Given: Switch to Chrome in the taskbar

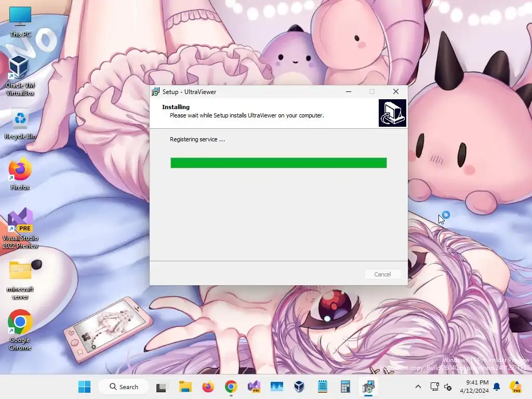Looking at the screenshot, I should click(231, 387).
